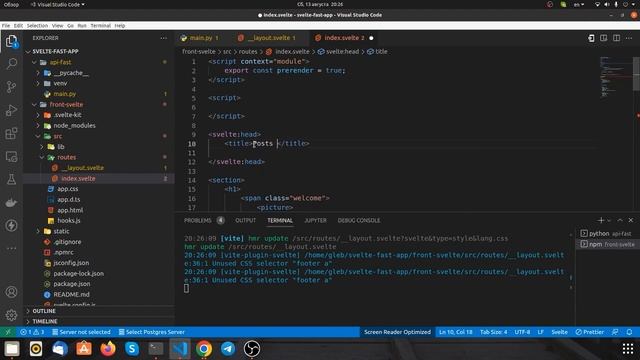Open the Run and Debug view

(x=11, y=110)
